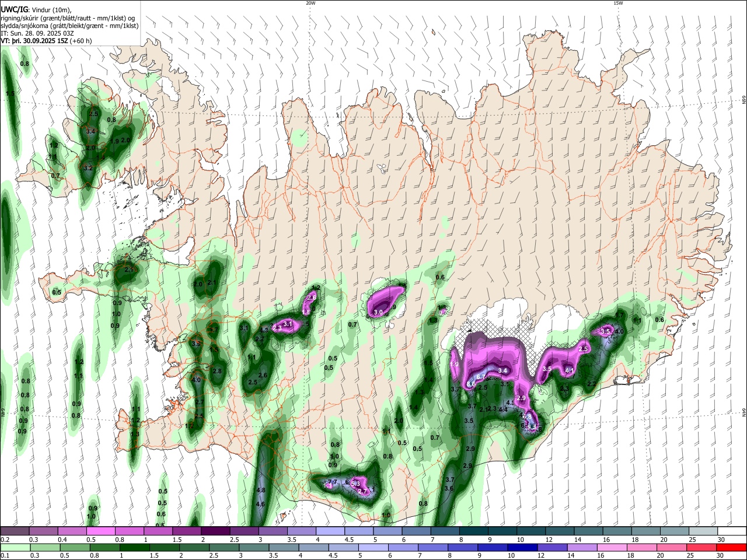Click the pink swatch labeled 18 in lower legend

pos(642,548)
